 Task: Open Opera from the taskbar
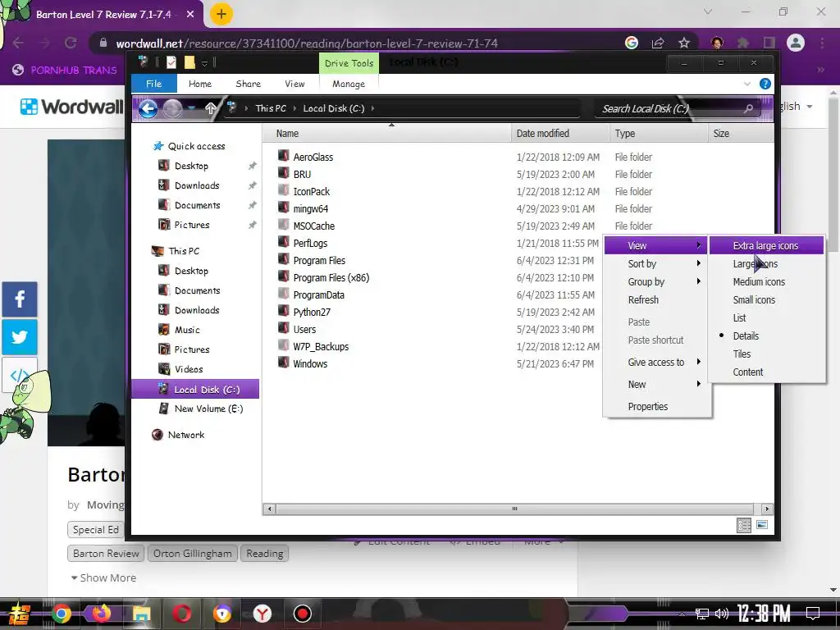coord(182,614)
